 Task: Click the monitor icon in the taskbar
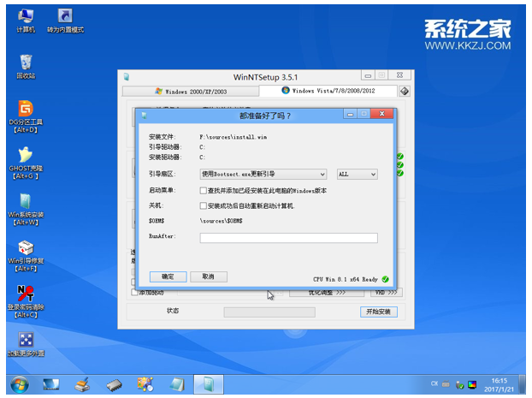pyautogui.click(x=51, y=385)
